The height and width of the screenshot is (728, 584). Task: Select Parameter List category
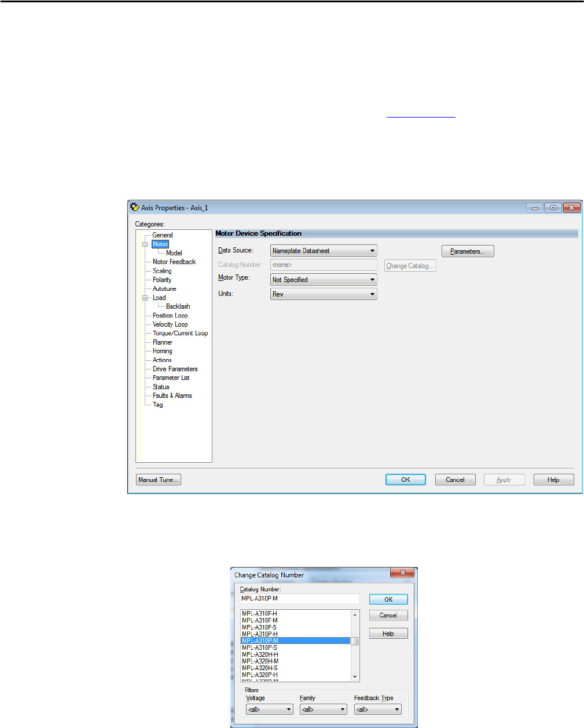pyautogui.click(x=171, y=378)
